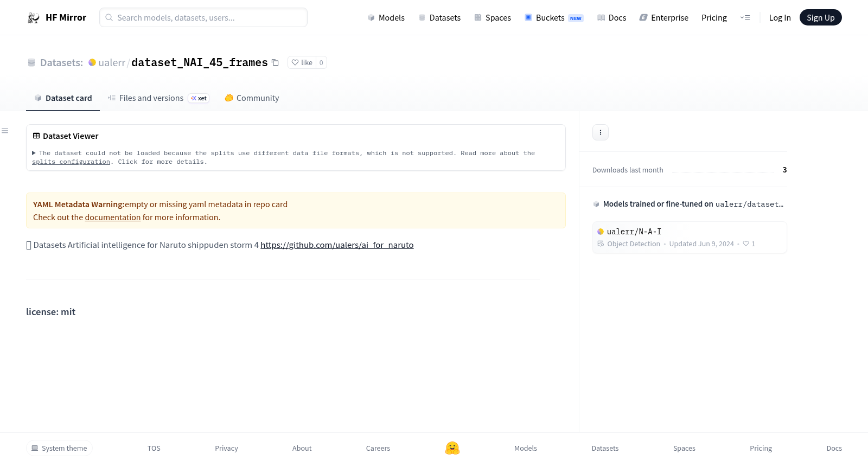
Task: Open Docs in the top navigation
Action: (611, 18)
